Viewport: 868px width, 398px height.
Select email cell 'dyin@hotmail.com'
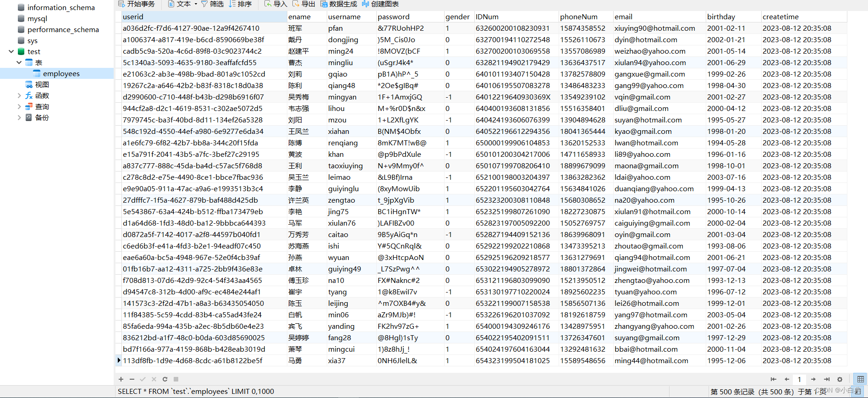point(659,39)
